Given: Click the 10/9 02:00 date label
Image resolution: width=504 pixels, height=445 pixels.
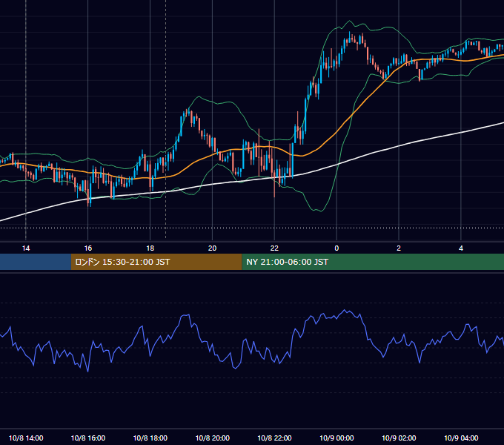Looking at the screenshot, I should pyautogui.click(x=399, y=438).
